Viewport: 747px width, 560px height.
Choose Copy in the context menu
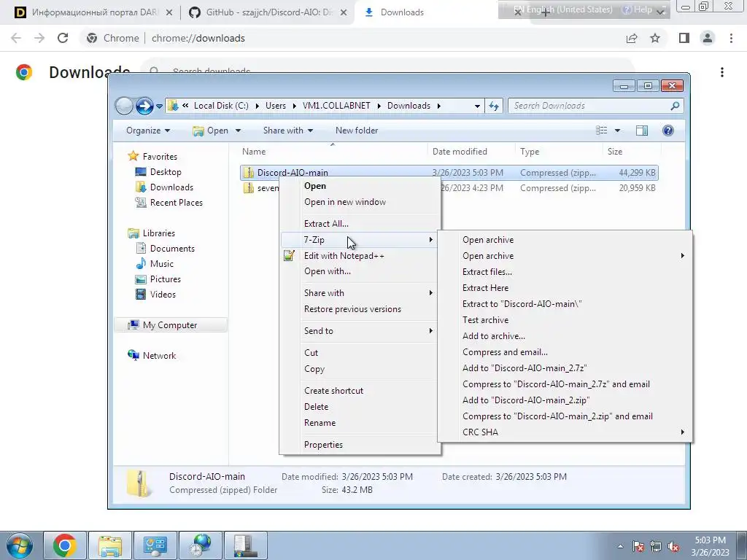pos(314,369)
